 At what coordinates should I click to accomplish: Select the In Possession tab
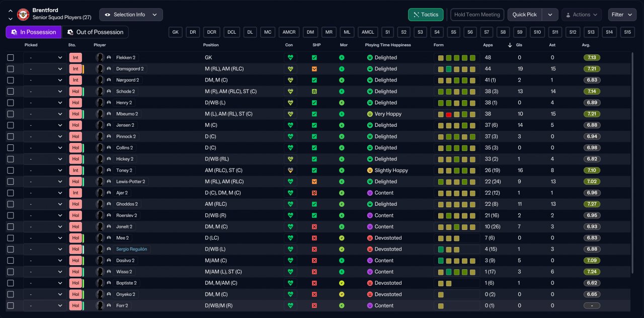[x=34, y=32]
